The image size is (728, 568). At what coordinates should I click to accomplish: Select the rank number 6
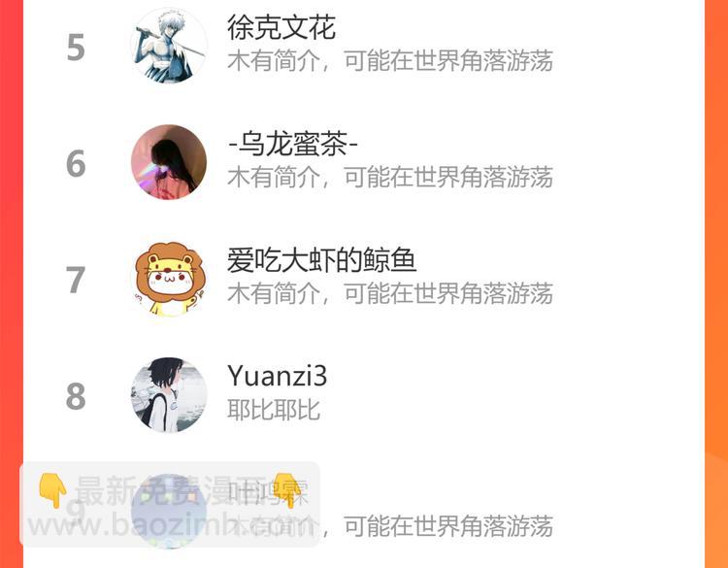pyautogui.click(x=76, y=163)
